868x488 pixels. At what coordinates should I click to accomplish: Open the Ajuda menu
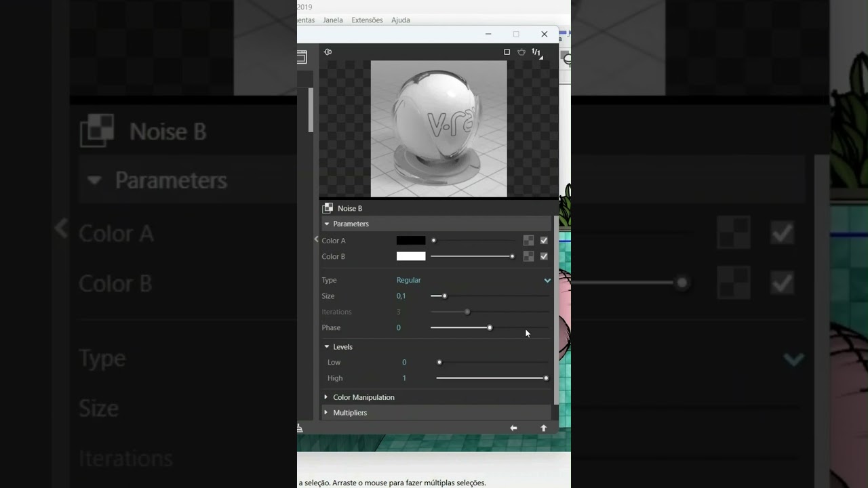(x=401, y=20)
